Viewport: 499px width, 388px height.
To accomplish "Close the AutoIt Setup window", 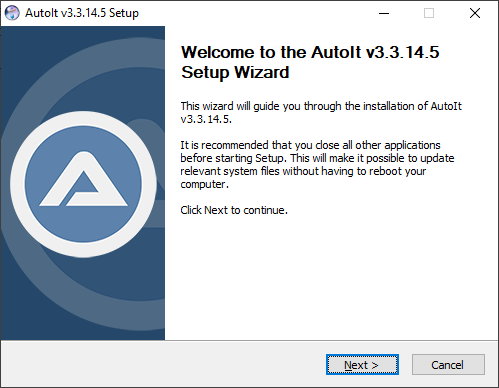I will click(x=475, y=13).
